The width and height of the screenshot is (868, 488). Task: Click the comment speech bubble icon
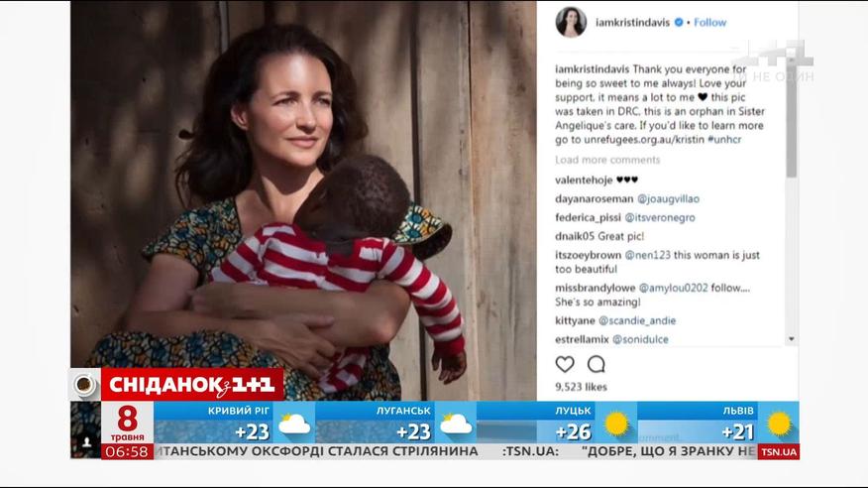click(x=597, y=364)
